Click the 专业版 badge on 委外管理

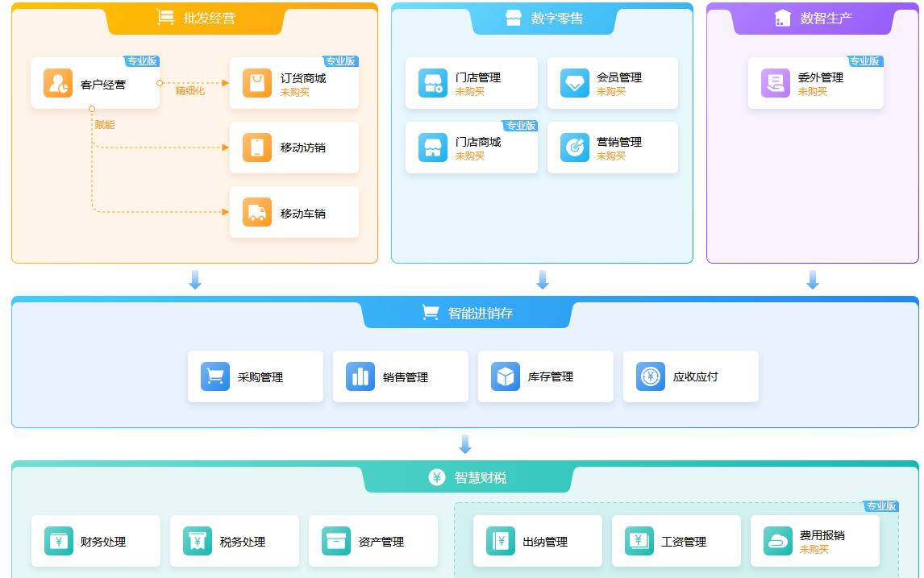coord(865,61)
